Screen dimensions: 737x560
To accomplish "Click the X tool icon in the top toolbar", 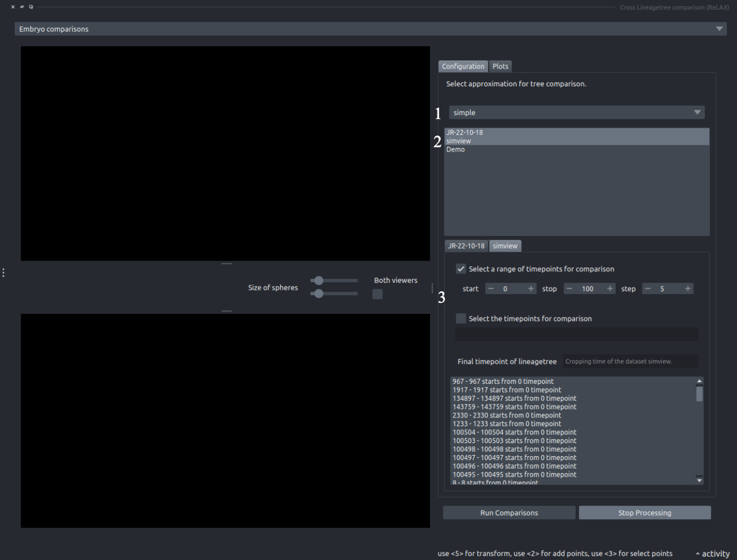I will click(x=13, y=7).
